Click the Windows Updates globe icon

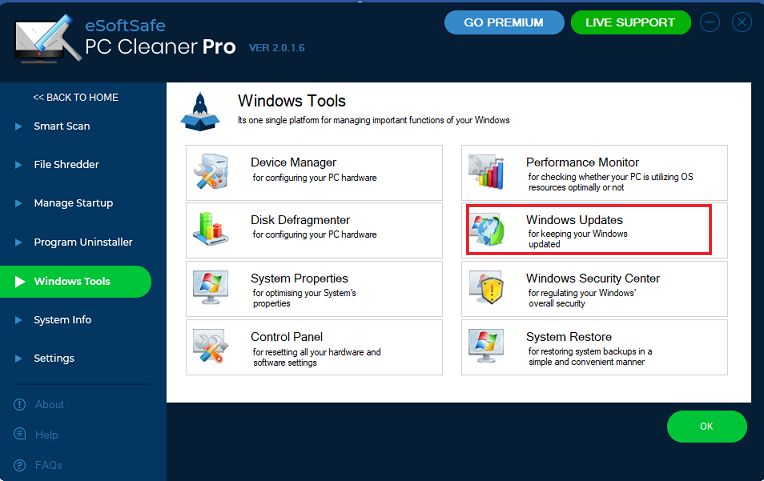point(488,230)
